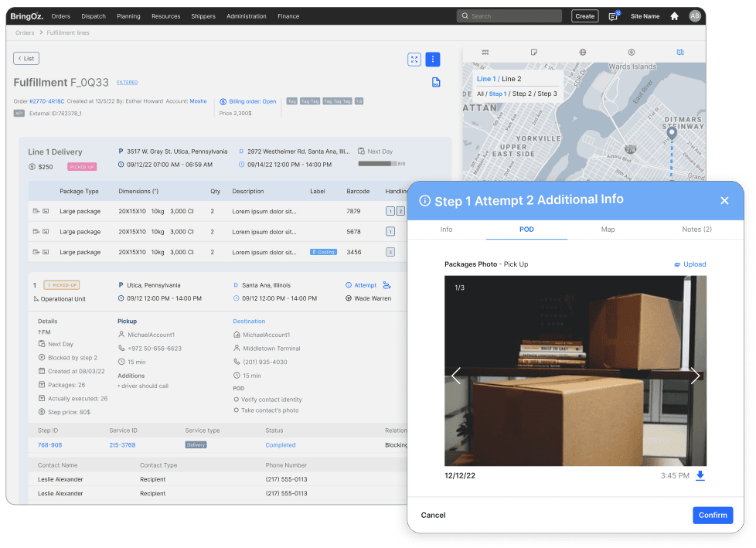This screenshot has height=548, width=756.
Task: Focus the Search input field
Action: point(509,16)
